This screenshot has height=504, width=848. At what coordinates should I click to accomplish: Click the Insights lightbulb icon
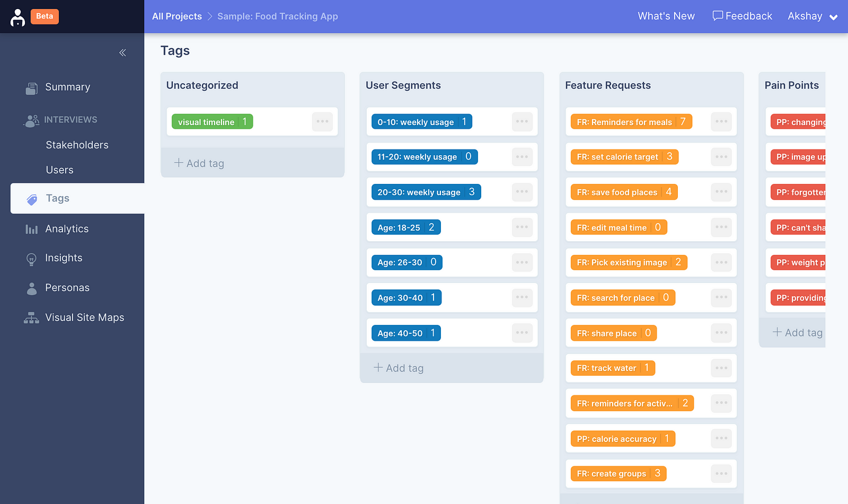[x=31, y=259]
